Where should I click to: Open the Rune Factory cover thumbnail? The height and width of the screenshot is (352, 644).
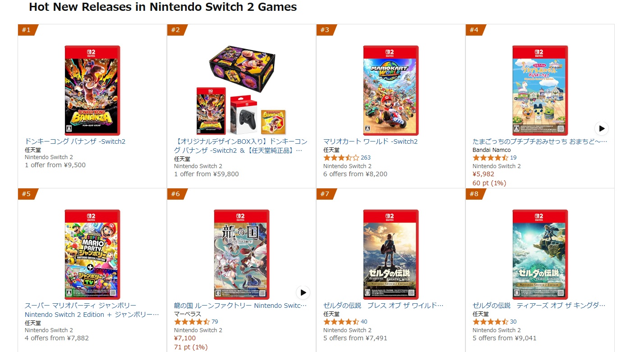(x=241, y=254)
